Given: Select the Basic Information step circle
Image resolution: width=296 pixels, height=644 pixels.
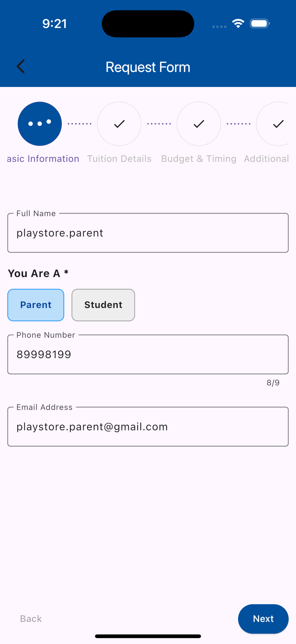Looking at the screenshot, I should (40, 124).
